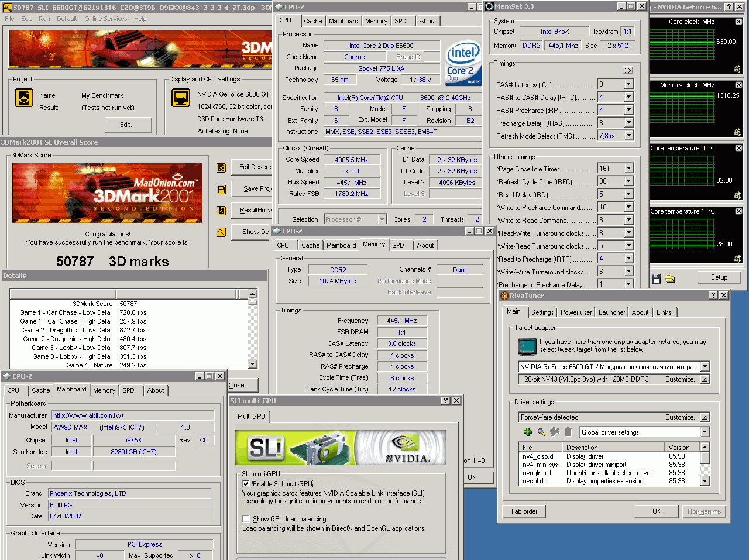Image resolution: width=749 pixels, height=560 pixels.
Task: Open Read Delay (tRD) dropdown
Action: pos(628,194)
